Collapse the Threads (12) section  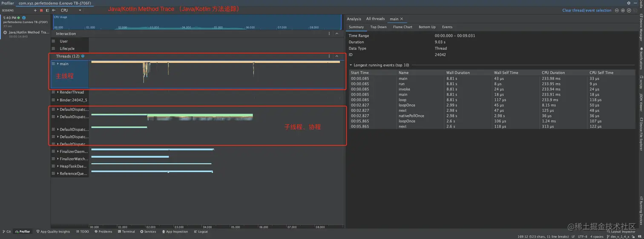(337, 56)
